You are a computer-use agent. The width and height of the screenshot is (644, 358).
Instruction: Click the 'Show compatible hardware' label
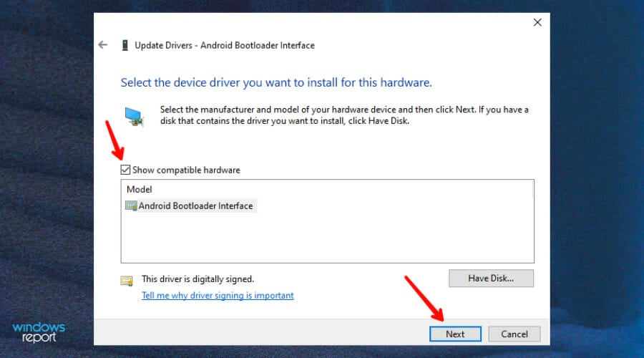pos(186,170)
